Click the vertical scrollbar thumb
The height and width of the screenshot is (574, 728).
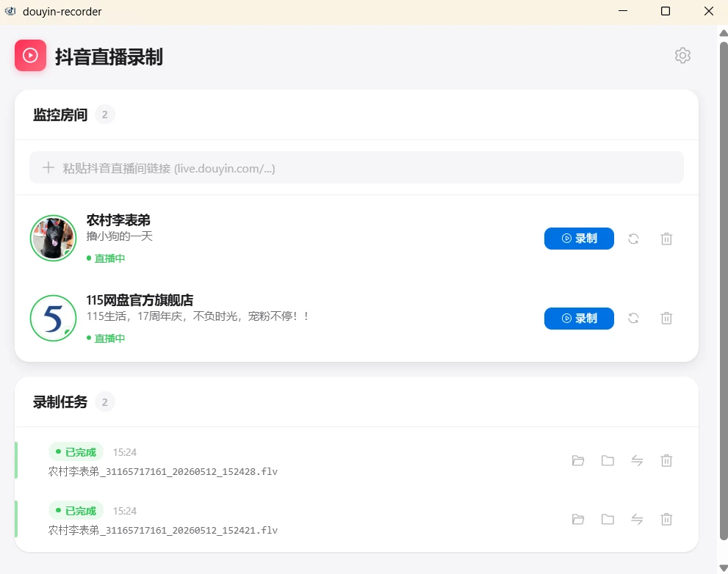(x=724, y=291)
